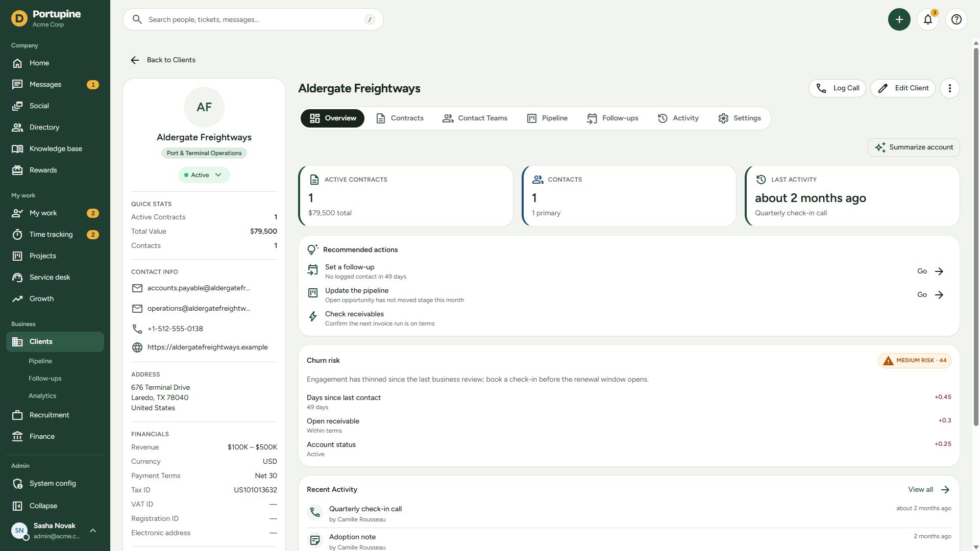Click the Edit Client button
The width and height of the screenshot is (980, 551).
click(903, 88)
